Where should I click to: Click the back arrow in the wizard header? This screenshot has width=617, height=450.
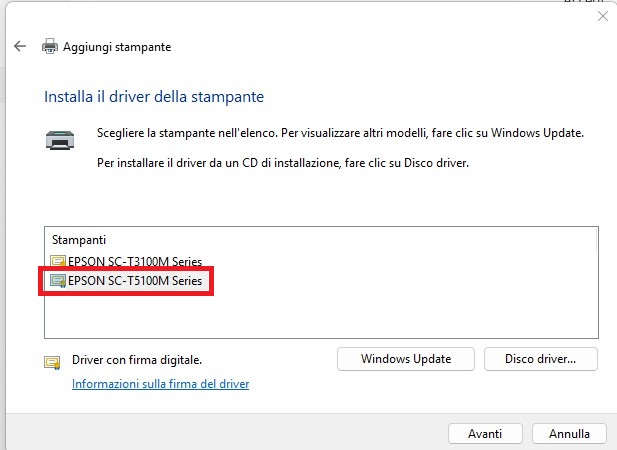point(20,47)
